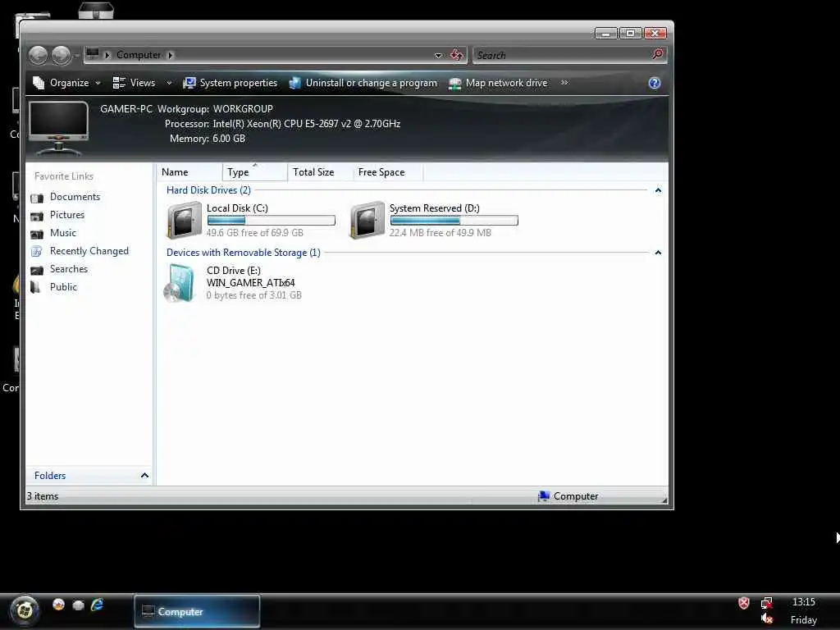Refresh the Computer view

pyautogui.click(x=456, y=55)
